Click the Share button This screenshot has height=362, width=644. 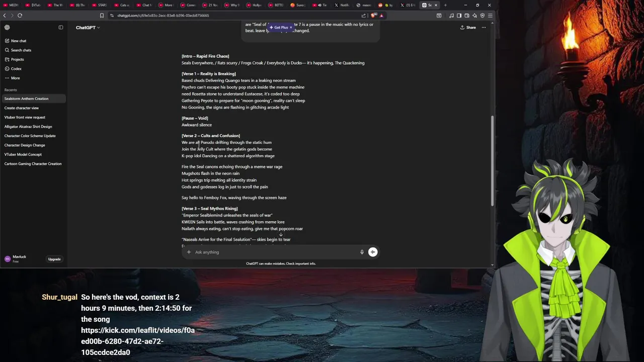pos(468,28)
